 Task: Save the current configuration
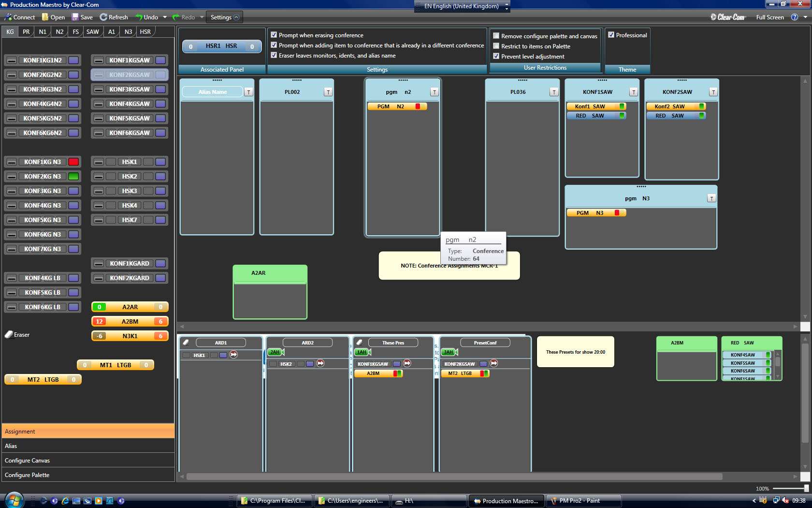[82, 17]
